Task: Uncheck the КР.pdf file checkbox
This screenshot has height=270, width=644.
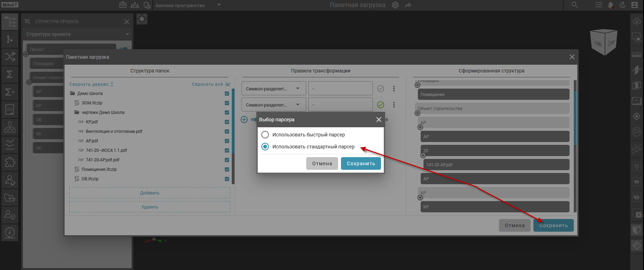Action: (x=227, y=122)
